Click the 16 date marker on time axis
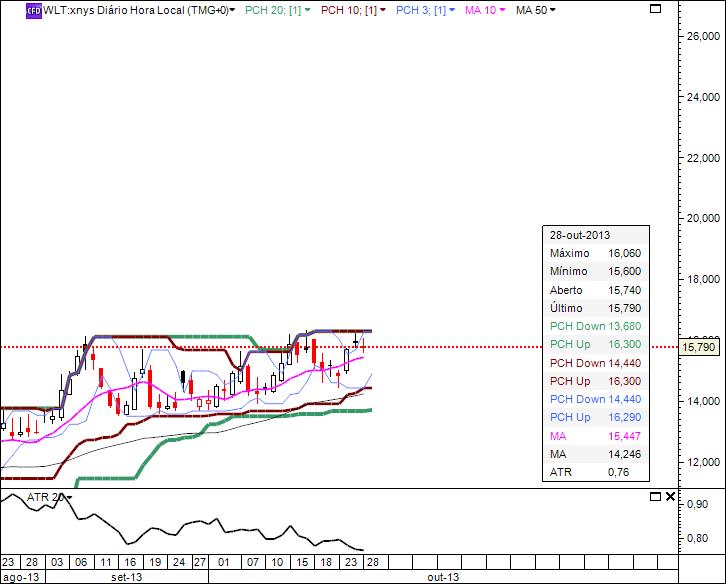 130,562
